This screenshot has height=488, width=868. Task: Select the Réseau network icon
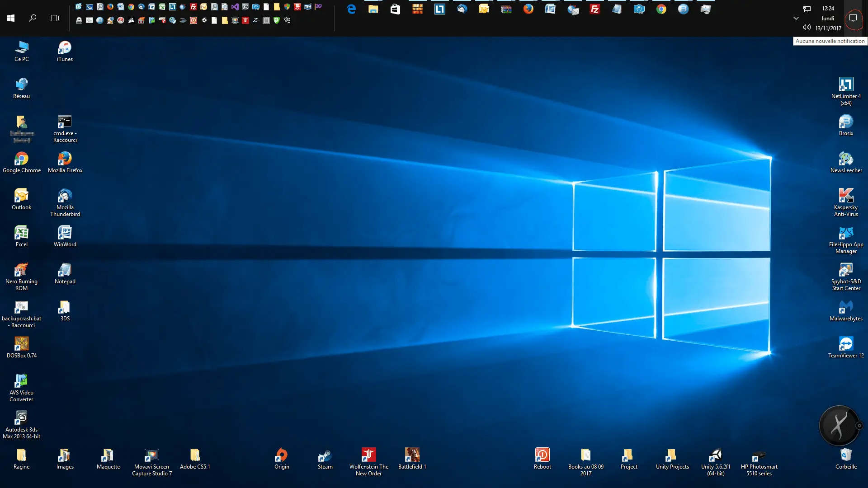pos(22,88)
